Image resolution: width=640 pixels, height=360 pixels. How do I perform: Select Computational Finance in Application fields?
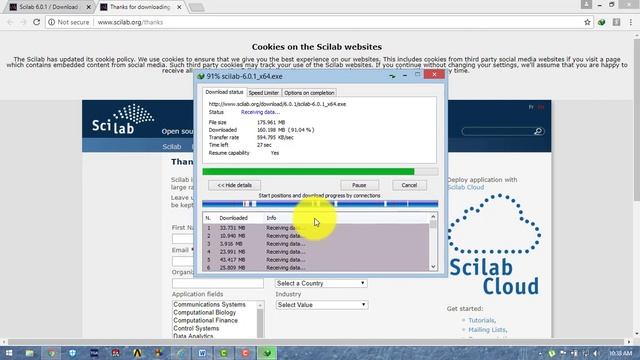205,320
